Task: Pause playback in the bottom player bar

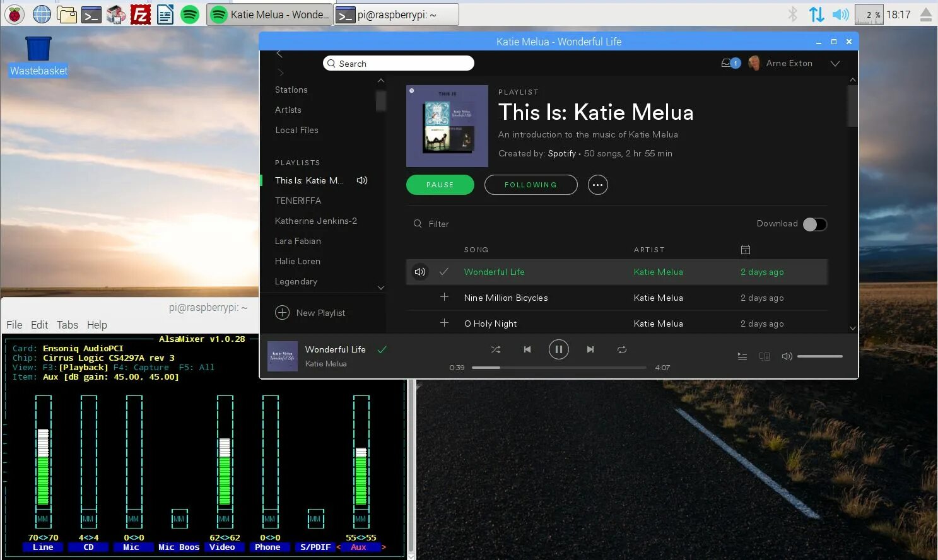Action: [x=559, y=349]
